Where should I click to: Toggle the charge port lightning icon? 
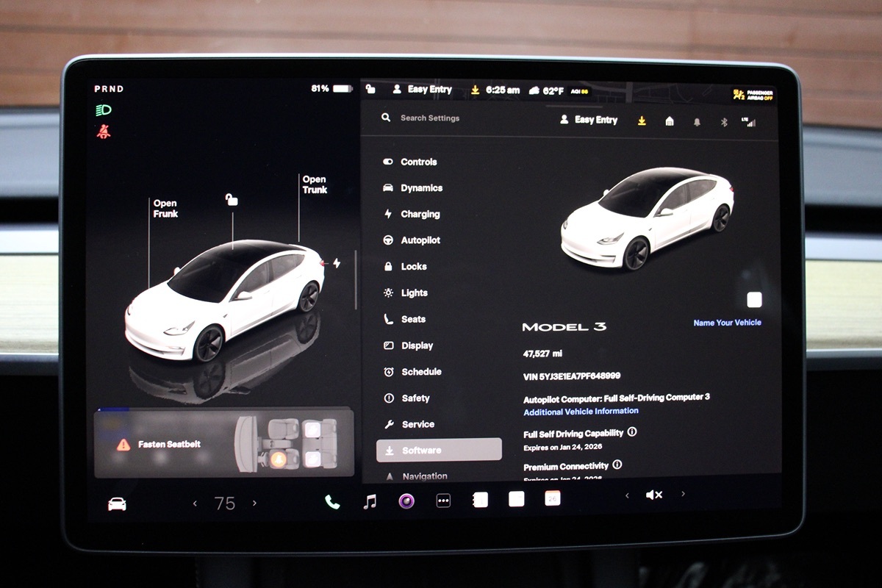coord(337,263)
